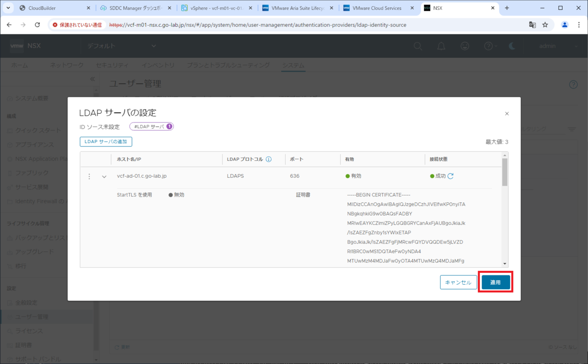Add an LDAP server with LDAP サーバの追加
Screen dimensions: 588x364
click(x=106, y=142)
